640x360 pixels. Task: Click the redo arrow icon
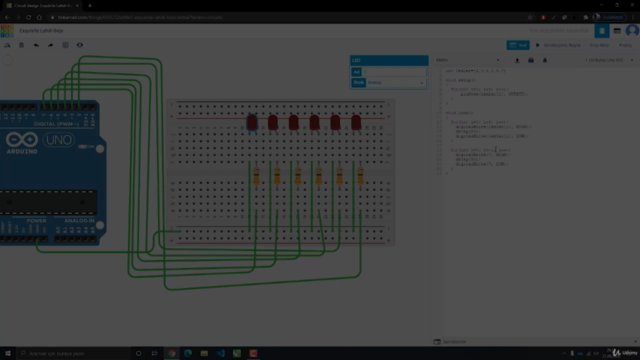coord(51,45)
